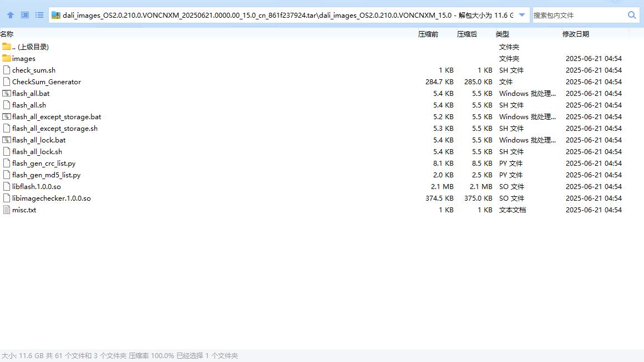Click the flash_all.sh file icon
644x362 pixels.
pos(7,105)
